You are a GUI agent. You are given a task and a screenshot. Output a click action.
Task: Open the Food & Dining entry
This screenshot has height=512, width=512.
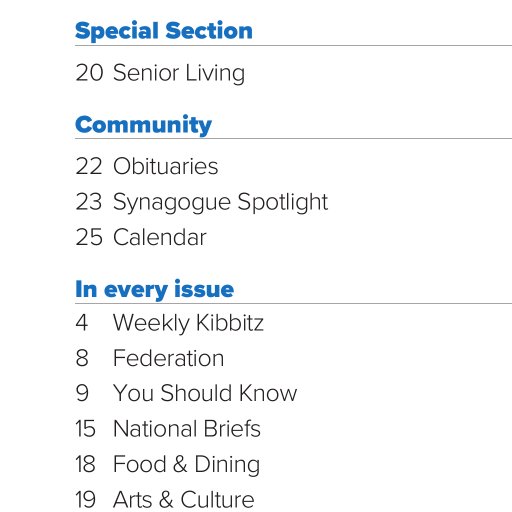click(x=186, y=465)
